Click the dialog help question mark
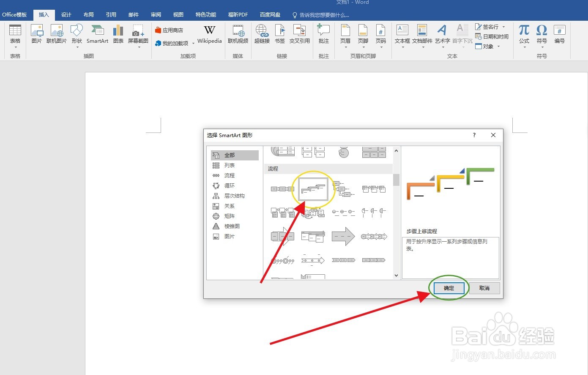This screenshot has height=375, width=588. point(474,135)
